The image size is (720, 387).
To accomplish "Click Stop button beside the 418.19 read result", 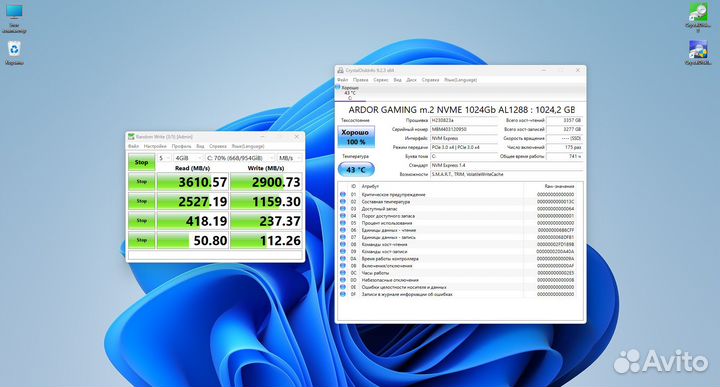I will point(141,221).
